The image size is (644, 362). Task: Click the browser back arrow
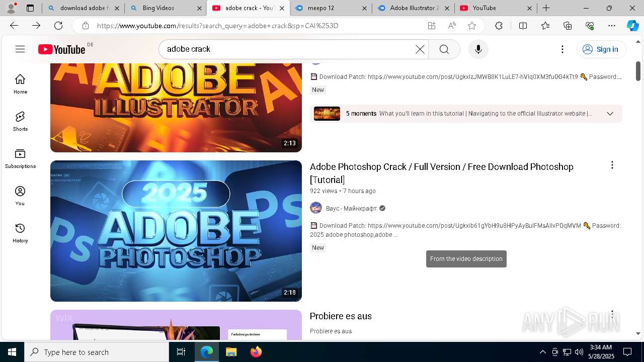[14, 26]
